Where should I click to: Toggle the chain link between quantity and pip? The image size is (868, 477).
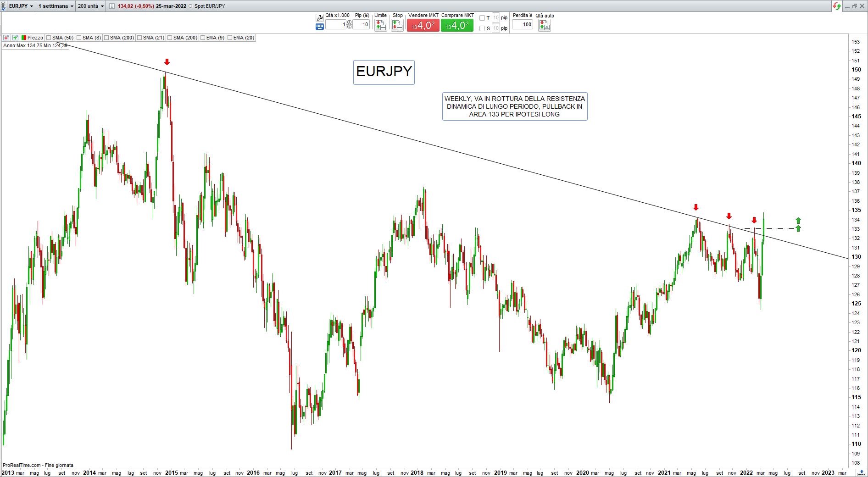coord(349,25)
